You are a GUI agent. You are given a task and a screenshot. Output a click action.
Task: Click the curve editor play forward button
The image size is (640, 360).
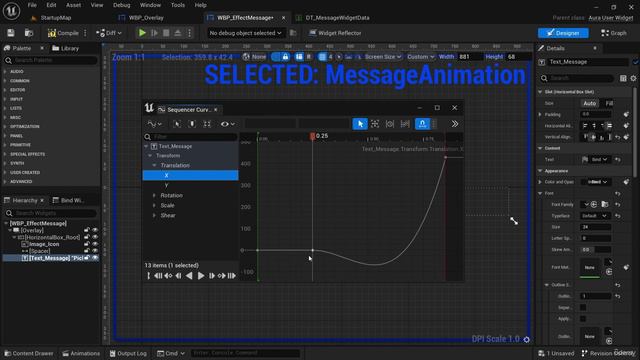[200, 276]
